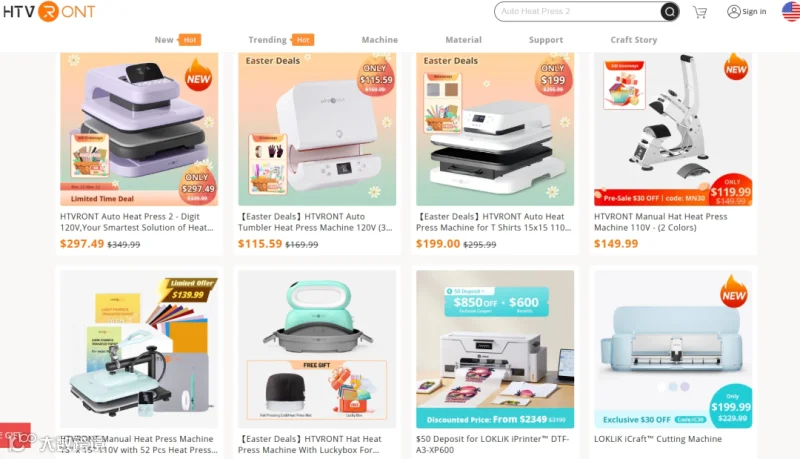The image size is (800, 459).
Task: Expand the Support menu
Action: [x=546, y=40]
